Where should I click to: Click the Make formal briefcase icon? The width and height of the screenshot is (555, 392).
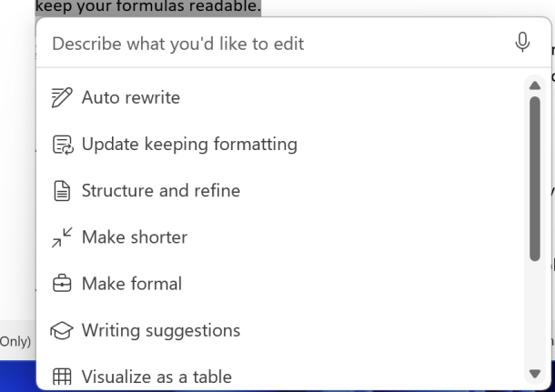click(62, 284)
